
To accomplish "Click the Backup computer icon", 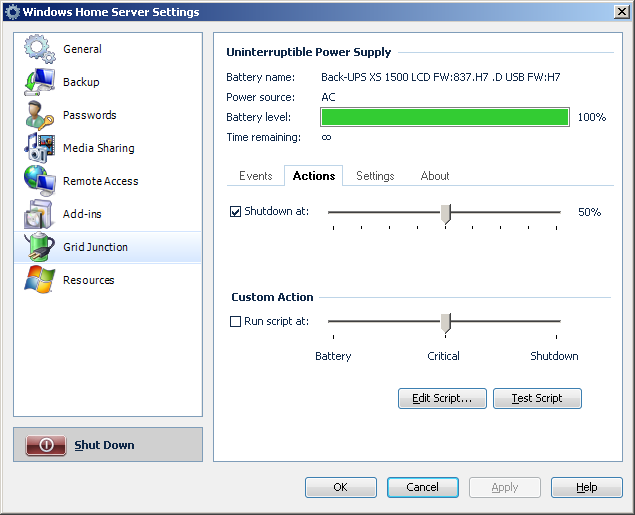I will click(x=39, y=82).
